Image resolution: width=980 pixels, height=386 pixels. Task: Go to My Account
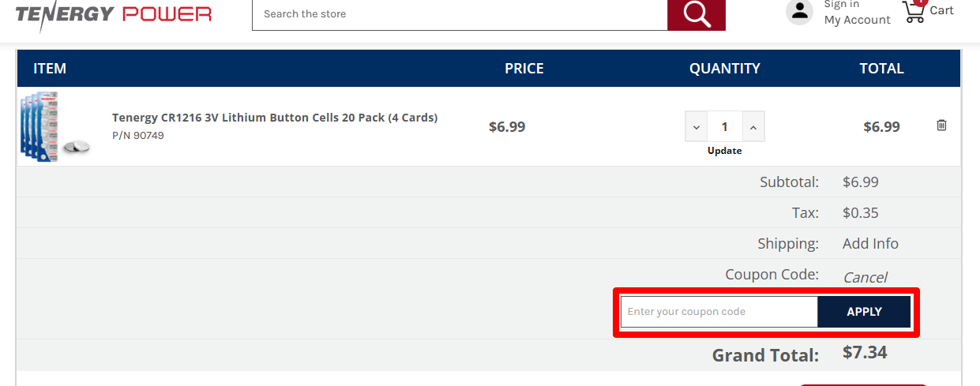pyautogui.click(x=857, y=21)
